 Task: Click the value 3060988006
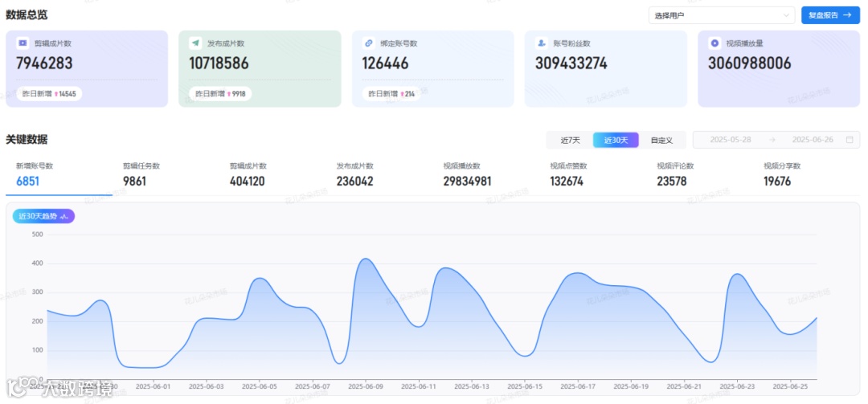[750, 63]
